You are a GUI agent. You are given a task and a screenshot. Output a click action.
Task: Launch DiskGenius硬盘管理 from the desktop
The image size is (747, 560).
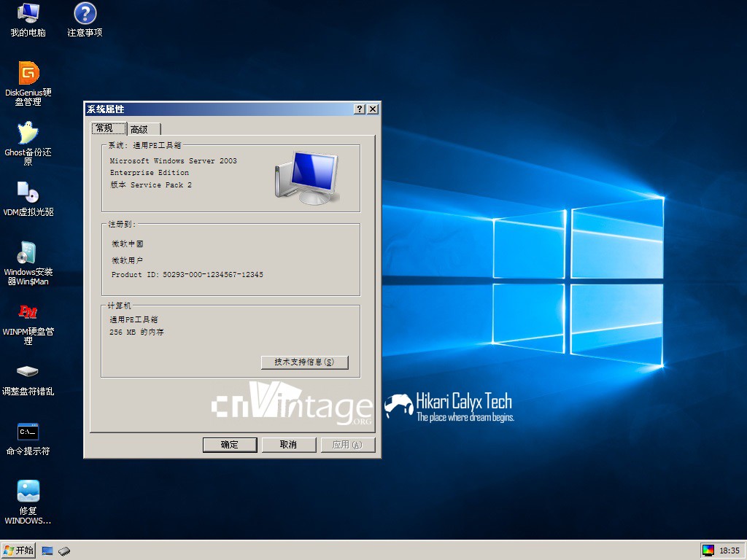click(x=28, y=83)
